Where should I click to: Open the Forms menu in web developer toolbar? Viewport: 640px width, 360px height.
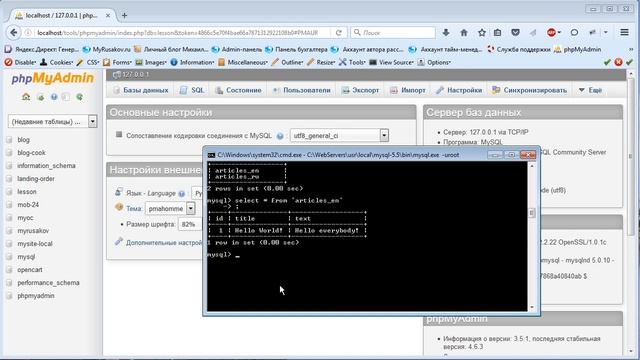[x=117, y=62]
